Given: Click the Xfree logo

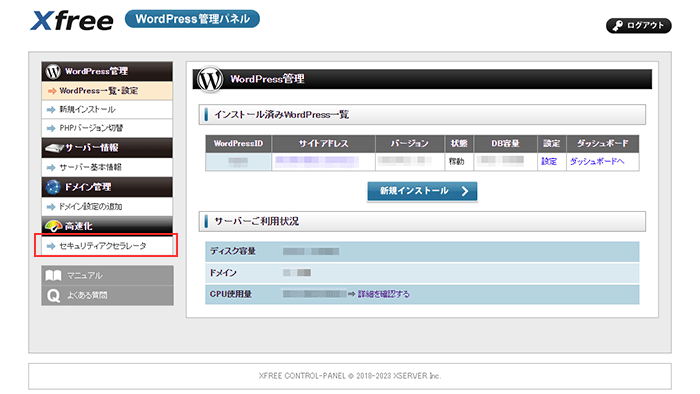Looking at the screenshot, I should 71,21.
